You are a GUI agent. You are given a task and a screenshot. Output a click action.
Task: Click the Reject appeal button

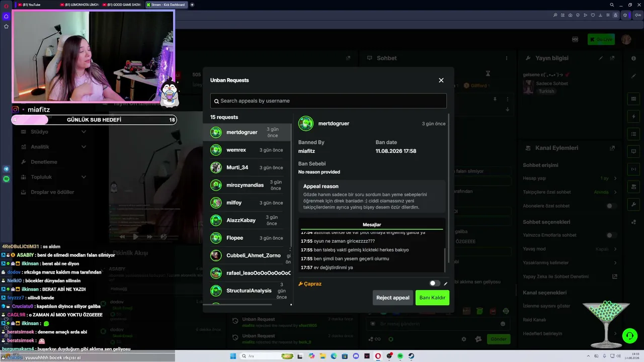click(x=393, y=298)
